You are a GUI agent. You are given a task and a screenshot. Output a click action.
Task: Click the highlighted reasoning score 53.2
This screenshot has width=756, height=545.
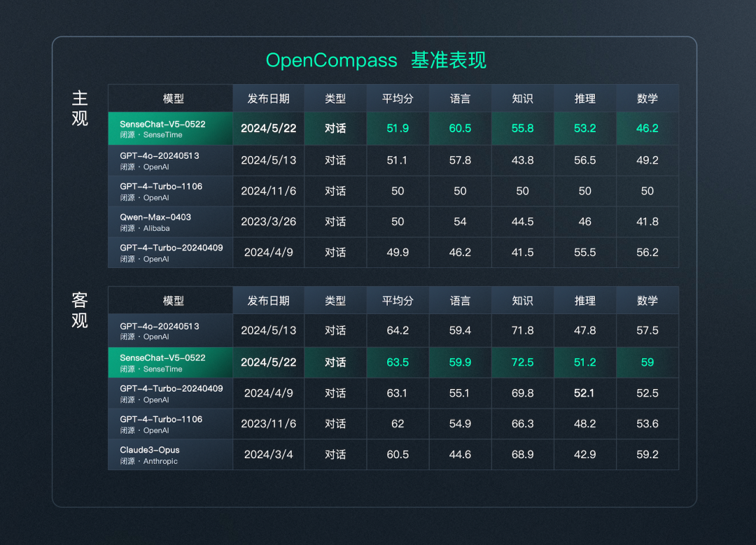click(584, 128)
